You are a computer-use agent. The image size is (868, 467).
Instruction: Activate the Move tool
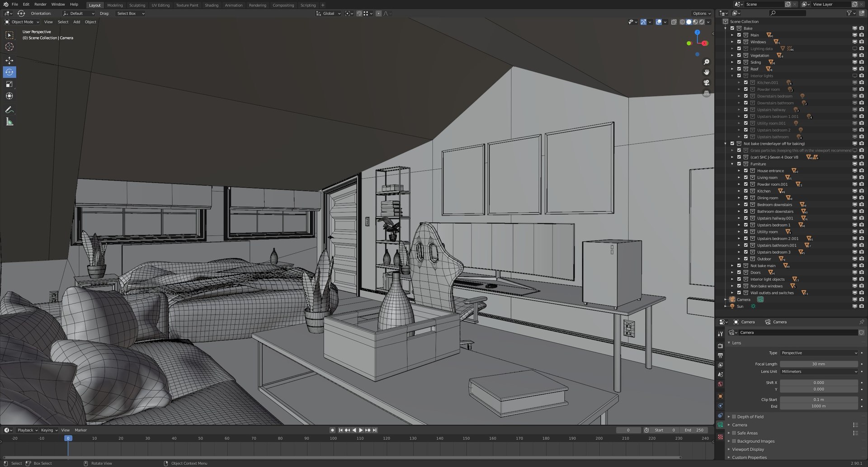tap(9, 61)
